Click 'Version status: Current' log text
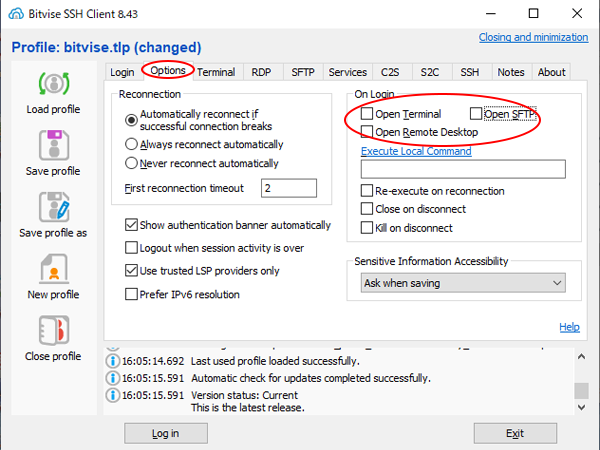 tap(245, 395)
